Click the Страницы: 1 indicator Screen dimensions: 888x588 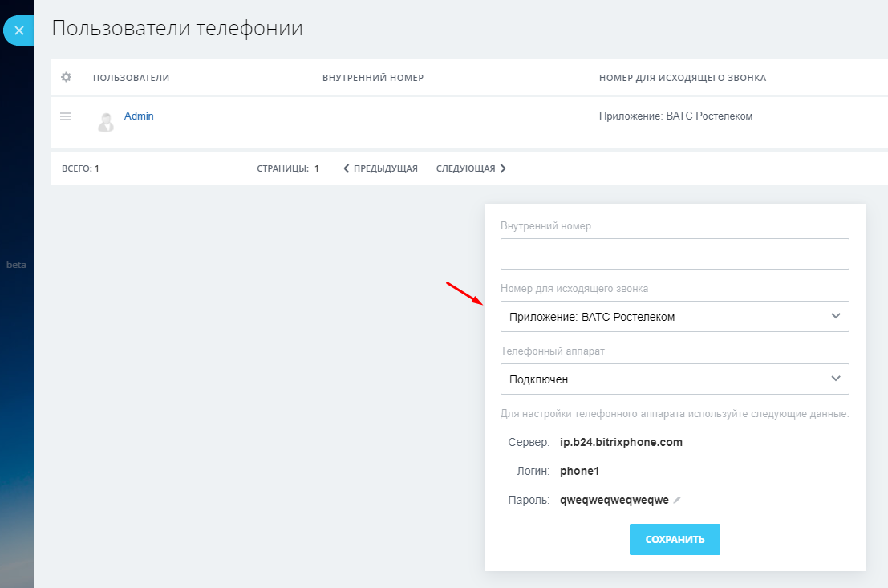[288, 168]
